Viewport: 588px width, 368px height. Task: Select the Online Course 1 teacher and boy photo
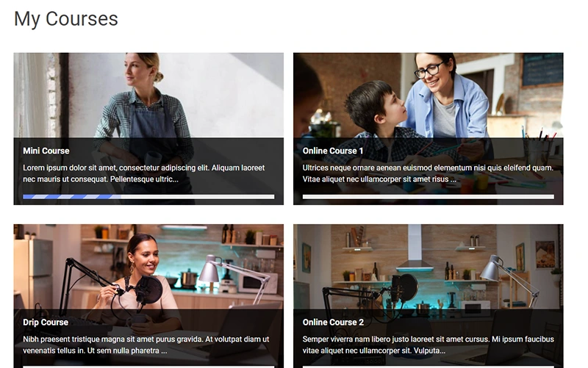tap(429, 95)
